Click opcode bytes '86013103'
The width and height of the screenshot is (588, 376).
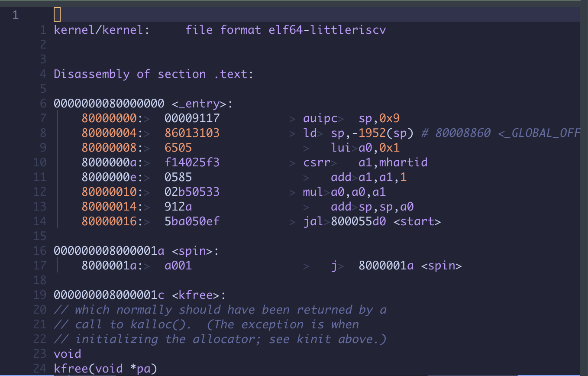point(192,133)
